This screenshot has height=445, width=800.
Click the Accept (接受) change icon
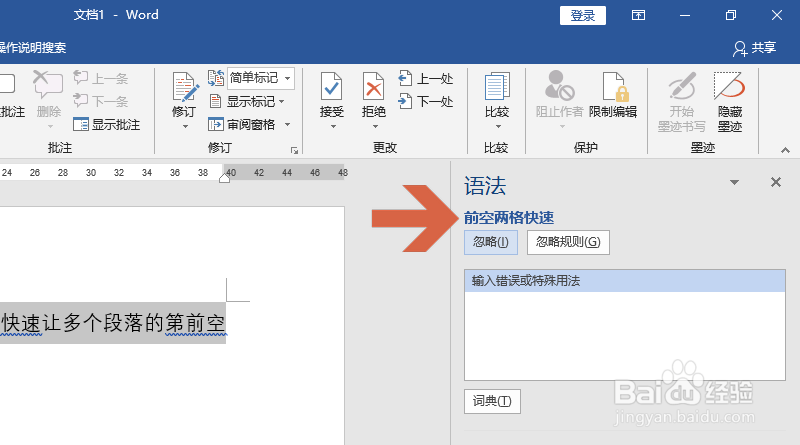pos(332,87)
